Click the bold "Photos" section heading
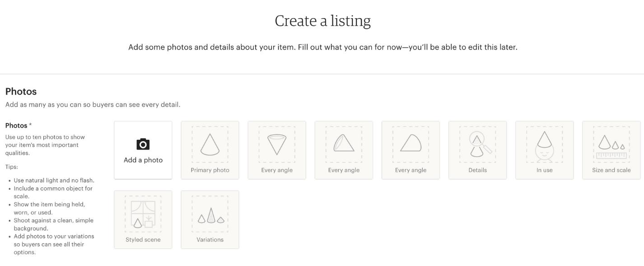Screen dimensions: 644x266 [x=21, y=91]
